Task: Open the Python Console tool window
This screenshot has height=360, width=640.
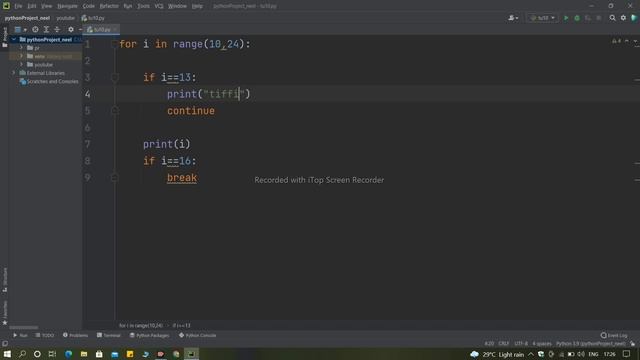Action: click(x=198, y=336)
